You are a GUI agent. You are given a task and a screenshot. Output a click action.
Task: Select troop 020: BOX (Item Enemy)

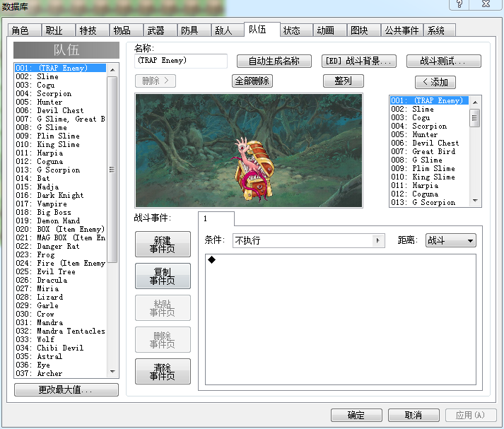click(60, 229)
